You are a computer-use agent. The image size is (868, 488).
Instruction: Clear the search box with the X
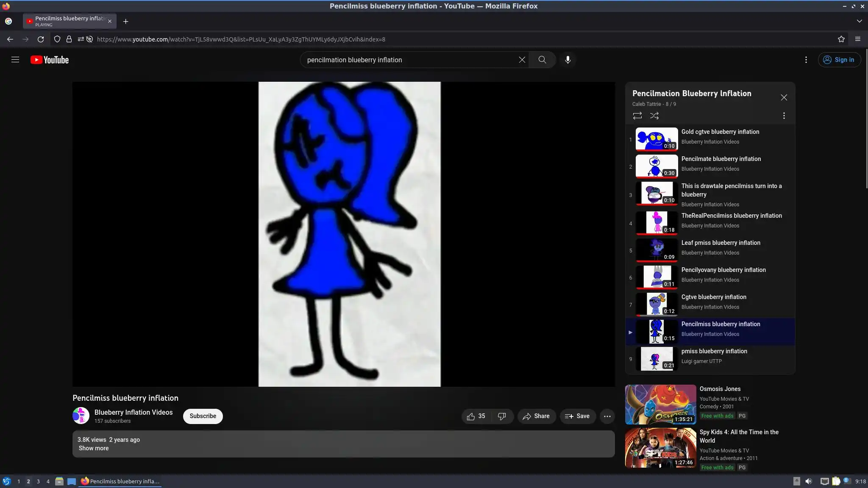pyautogui.click(x=522, y=60)
